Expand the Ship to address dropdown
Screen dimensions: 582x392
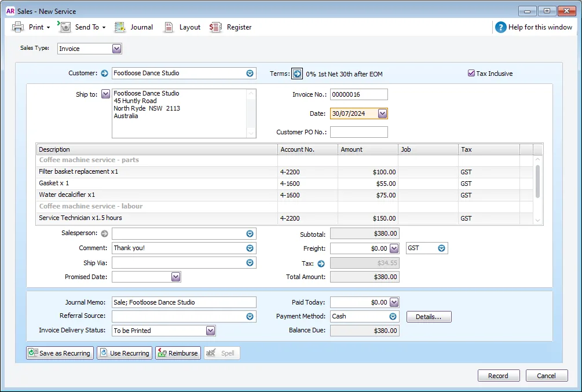click(105, 94)
